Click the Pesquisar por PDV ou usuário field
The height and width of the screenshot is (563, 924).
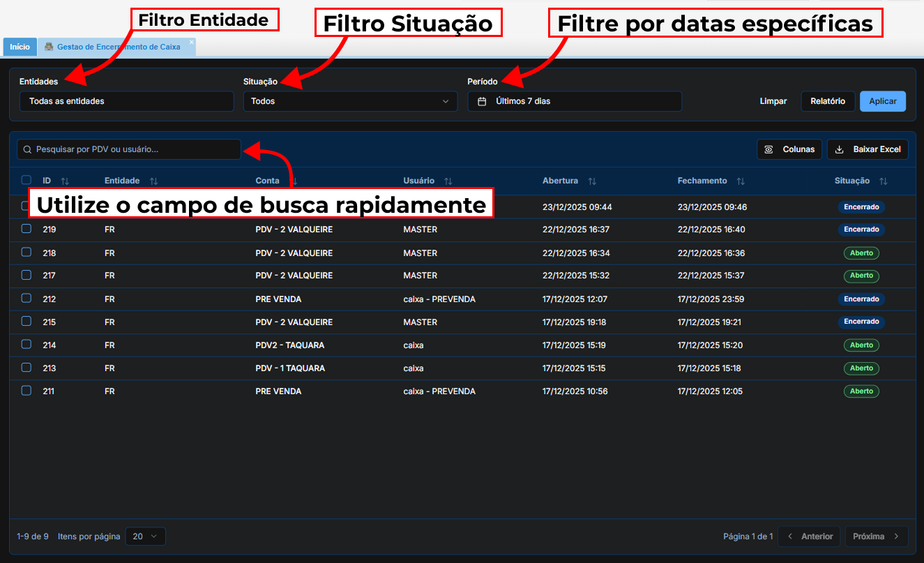(129, 150)
